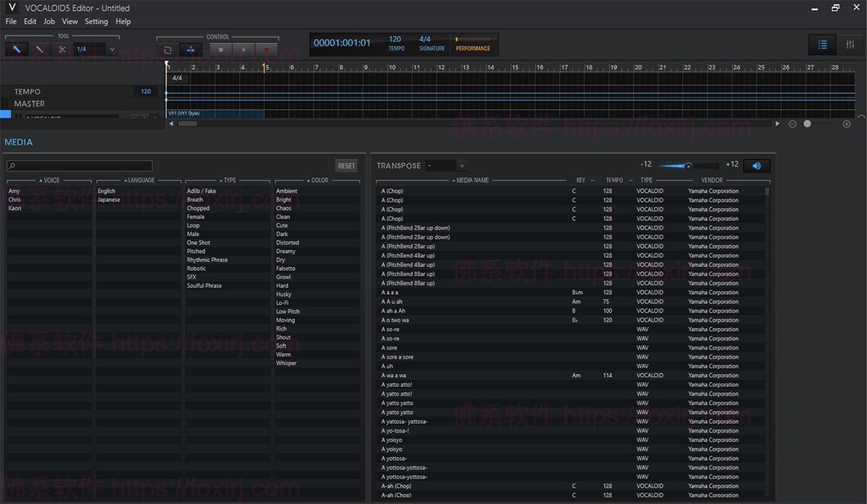Select Amy in the Voice list
The image size is (867, 504).
pyautogui.click(x=14, y=191)
